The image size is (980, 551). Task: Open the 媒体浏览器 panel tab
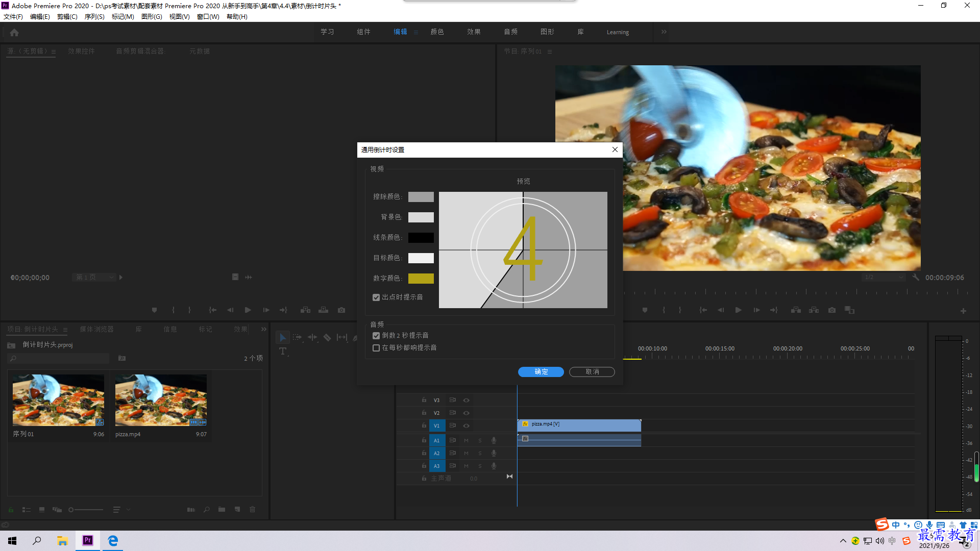96,330
